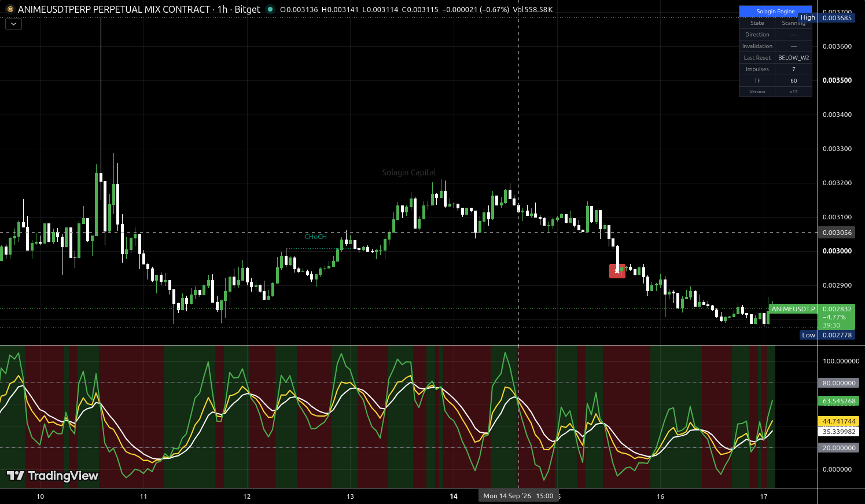Collapse the chart legend with the chevron

[13, 24]
